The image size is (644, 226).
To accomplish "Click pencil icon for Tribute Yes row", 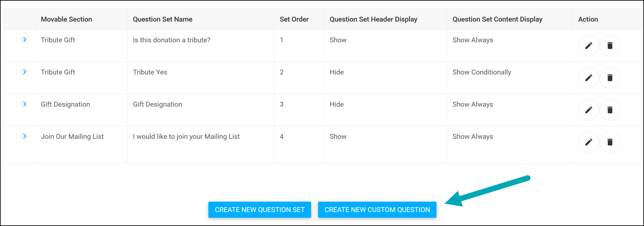I will 588,78.
